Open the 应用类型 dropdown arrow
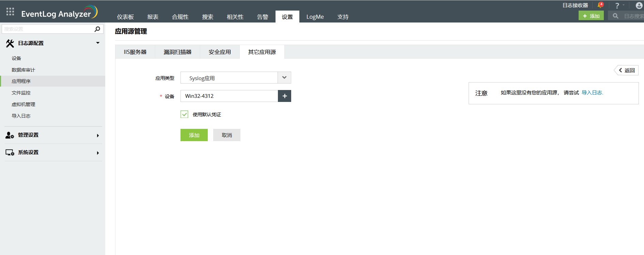Viewport: 644px width, 255px height. pos(284,78)
